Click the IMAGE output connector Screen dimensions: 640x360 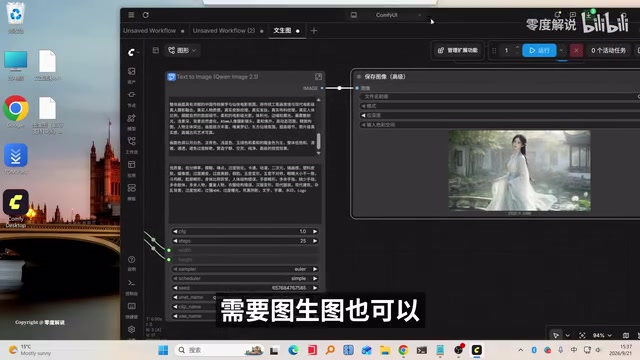(322, 88)
